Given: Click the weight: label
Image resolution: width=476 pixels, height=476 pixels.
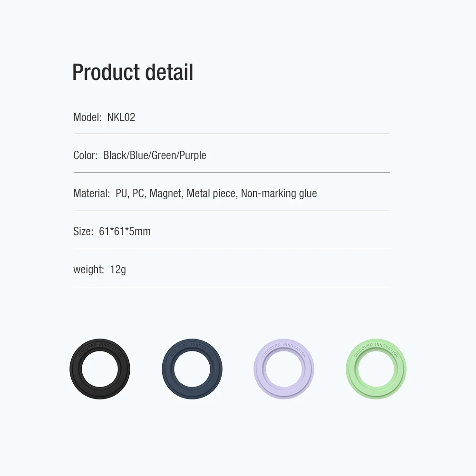Looking at the screenshot, I should pos(88,270).
